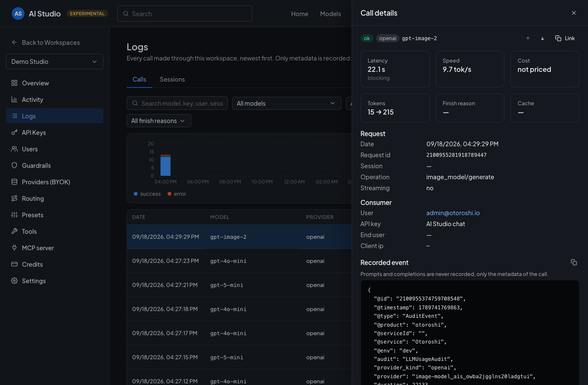Image resolution: width=588 pixels, height=385 pixels.
Task: Select the 04:27:18 PM gpt-4o-mini row
Action: tap(239, 309)
